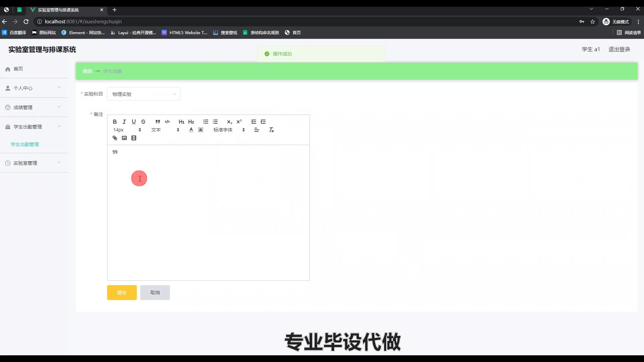Click the 学生 a1 user label
This screenshot has height=362, width=644.
[591, 49]
